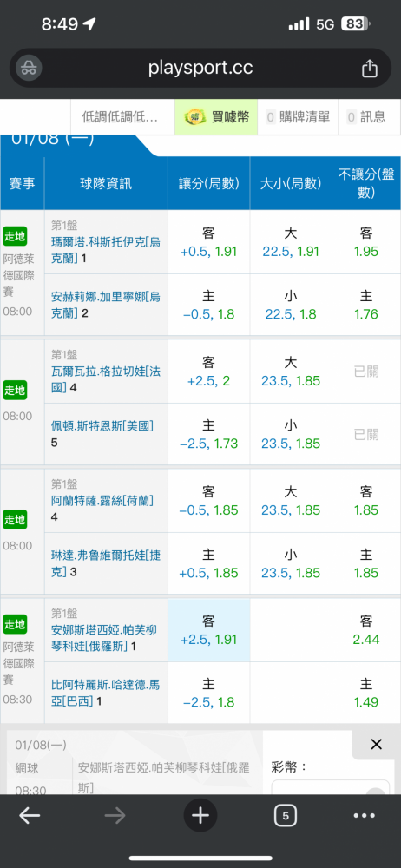Screen dimensions: 401x868
Task: Open the tab switcher showing 5 tabs
Action: coord(286,815)
